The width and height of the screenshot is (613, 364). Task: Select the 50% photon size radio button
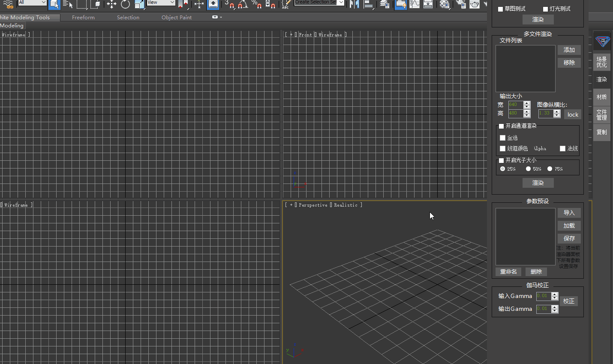point(528,169)
